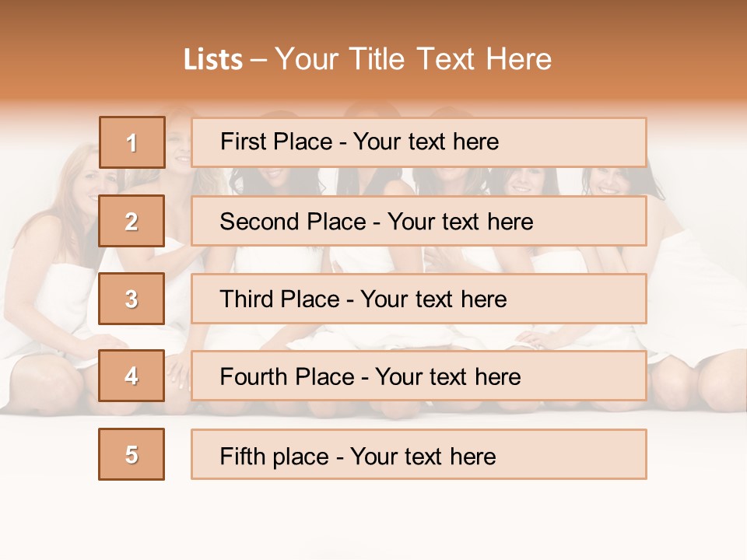Click the number 5 box
Image resolution: width=747 pixels, height=560 pixels.
tap(132, 454)
